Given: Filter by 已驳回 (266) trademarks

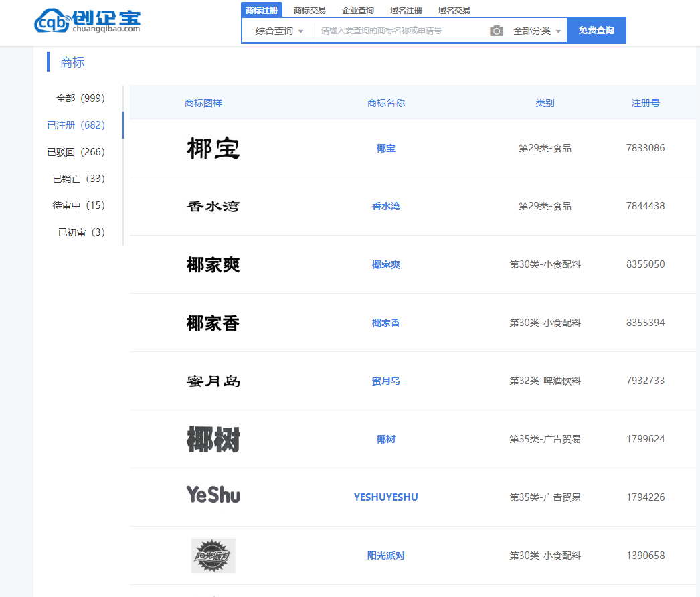Looking at the screenshot, I should pyautogui.click(x=76, y=152).
